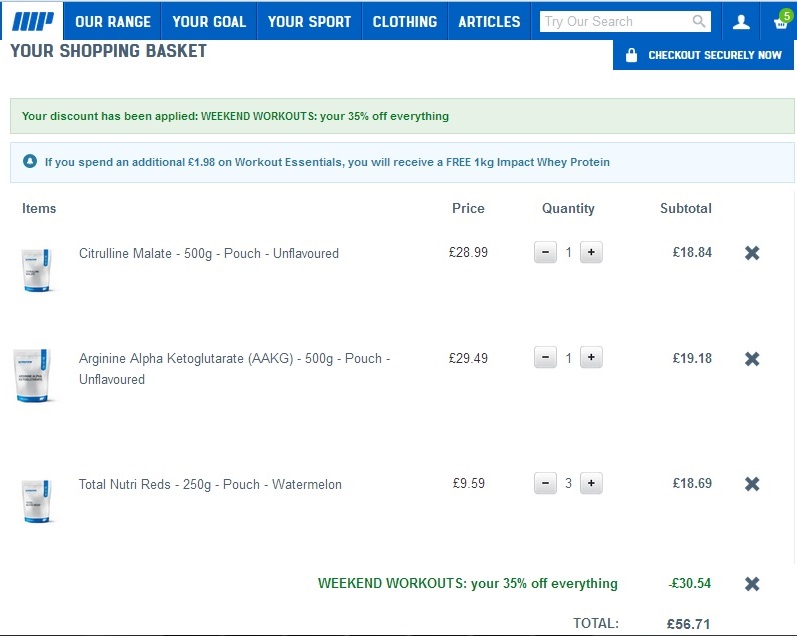This screenshot has height=636, width=797.
Task: Increase Total Nutri Reds quantity
Action: (x=591, y=484)
